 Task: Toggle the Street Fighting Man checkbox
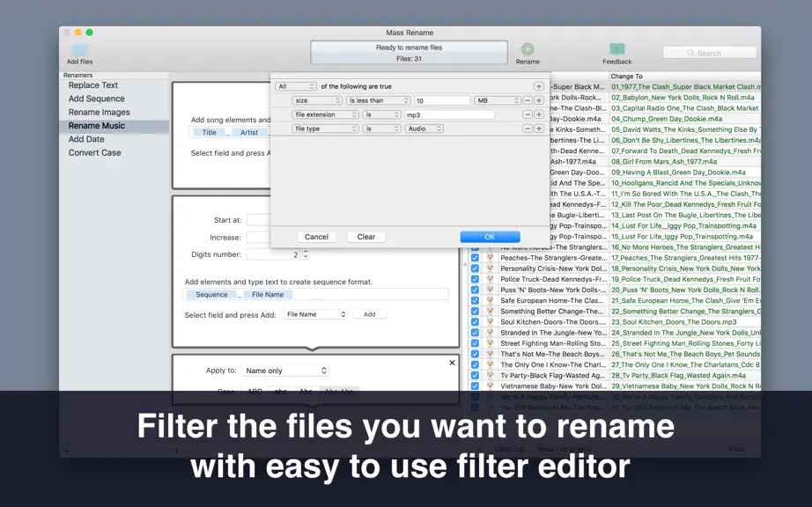(475, 343)
